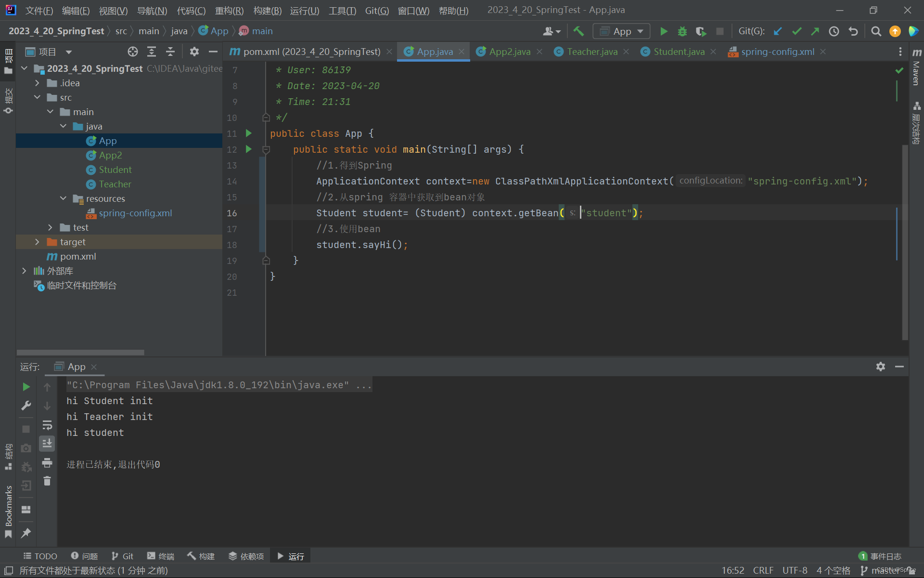Close the App2.java tab
The image size is (924, 578).
point(539,52)
